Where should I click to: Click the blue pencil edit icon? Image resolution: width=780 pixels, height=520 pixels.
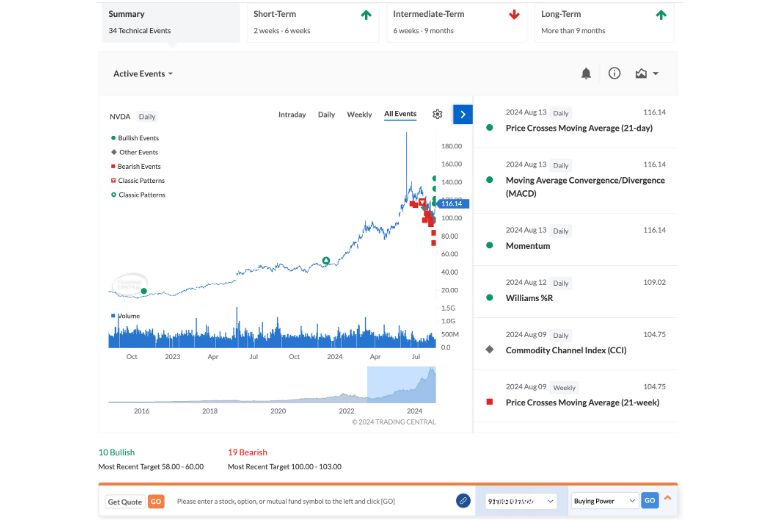[x=463, y=501]
